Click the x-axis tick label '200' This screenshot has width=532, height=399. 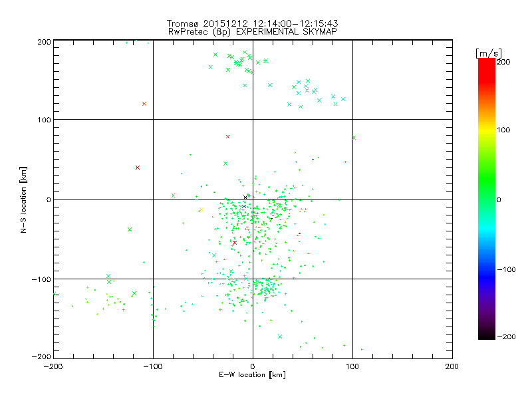coord(452,366)
